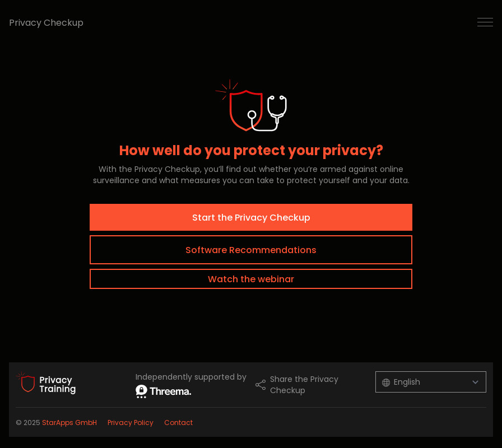The width and height of the screenshot is (502, 448).
Task: Click the globe icon in language selector
Action: point(386,382)
